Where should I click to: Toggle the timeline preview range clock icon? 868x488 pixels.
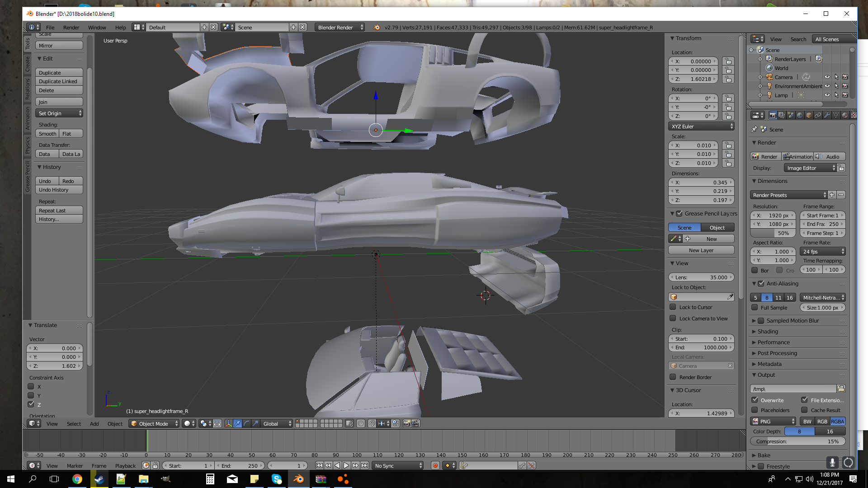(146, 466)
